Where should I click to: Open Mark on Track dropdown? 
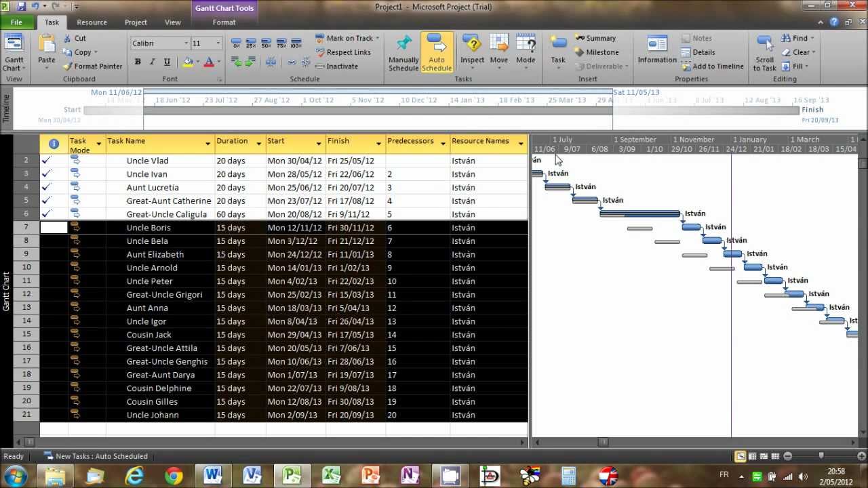click(x=378, y=39)
